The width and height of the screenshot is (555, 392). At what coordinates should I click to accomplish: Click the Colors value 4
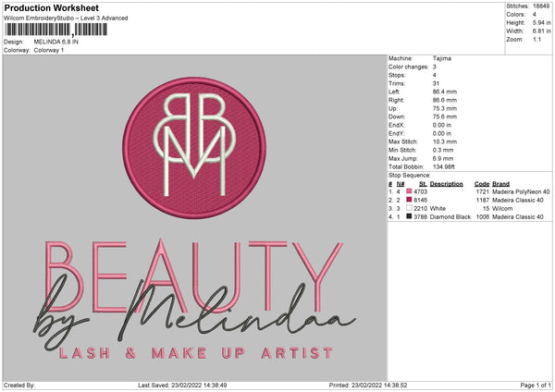(535, 15)
